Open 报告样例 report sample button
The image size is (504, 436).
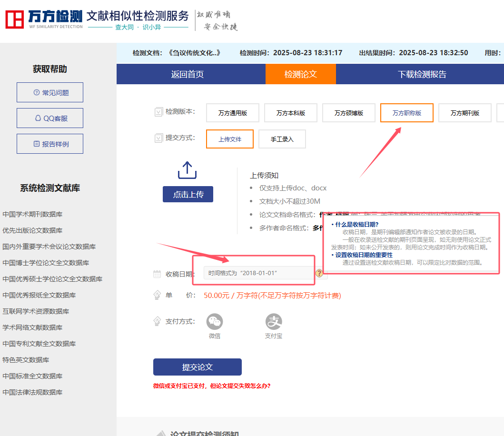click(50, 144)
